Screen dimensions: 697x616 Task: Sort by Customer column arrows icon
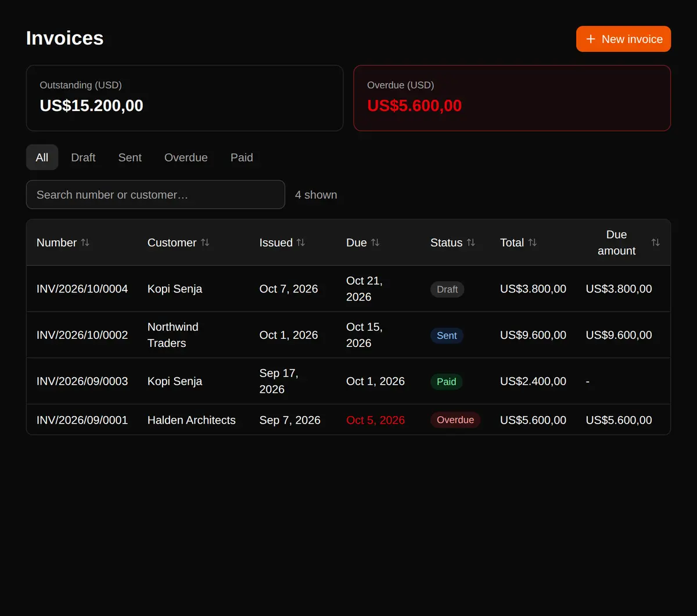coord(205,242)
